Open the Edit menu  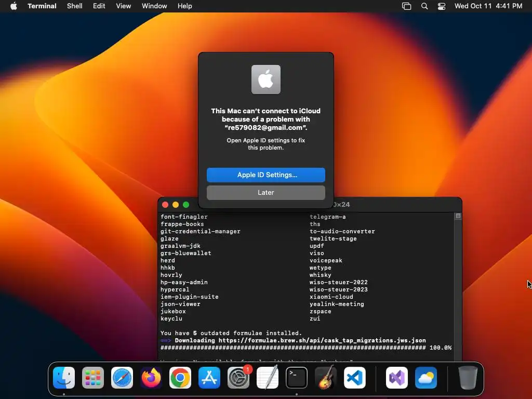pos(99,6)
